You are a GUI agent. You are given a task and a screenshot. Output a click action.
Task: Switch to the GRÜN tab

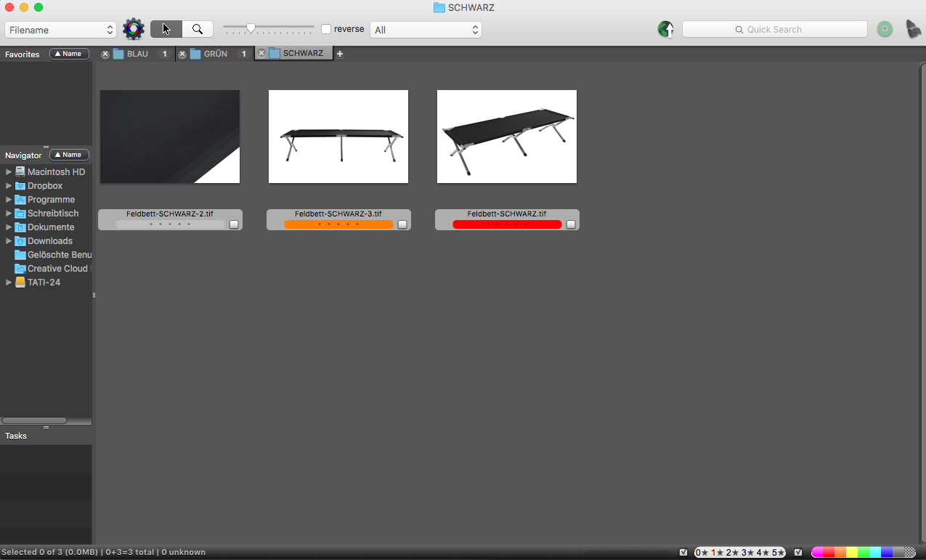tap(216, 54)
